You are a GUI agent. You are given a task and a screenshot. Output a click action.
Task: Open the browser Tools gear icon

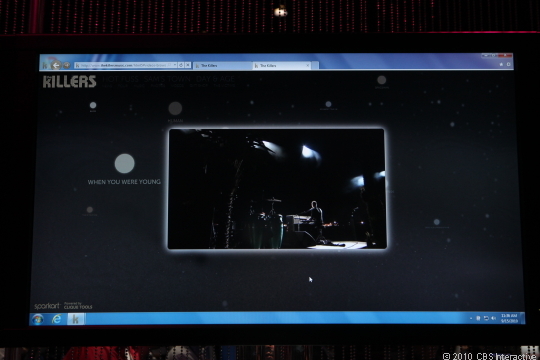tap(508, 64)
